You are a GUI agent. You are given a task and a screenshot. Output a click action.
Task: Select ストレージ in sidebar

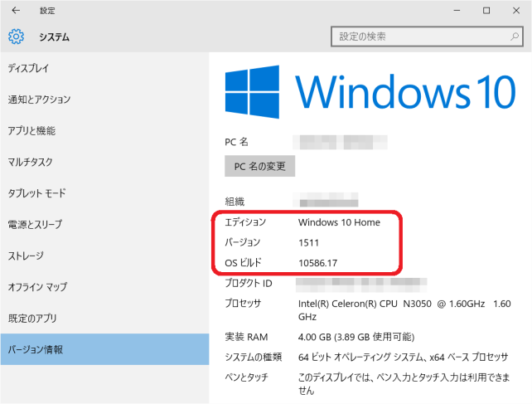click(x=104, y=256)
